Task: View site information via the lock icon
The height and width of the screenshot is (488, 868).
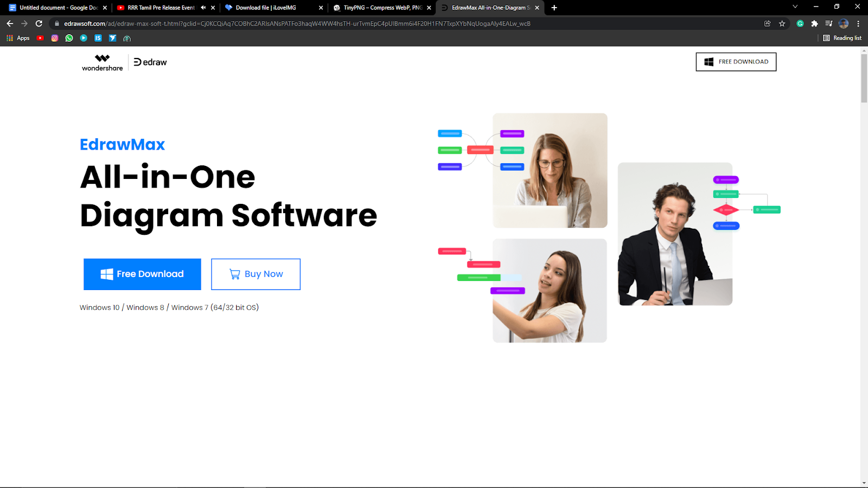Action: click(57, 23)
